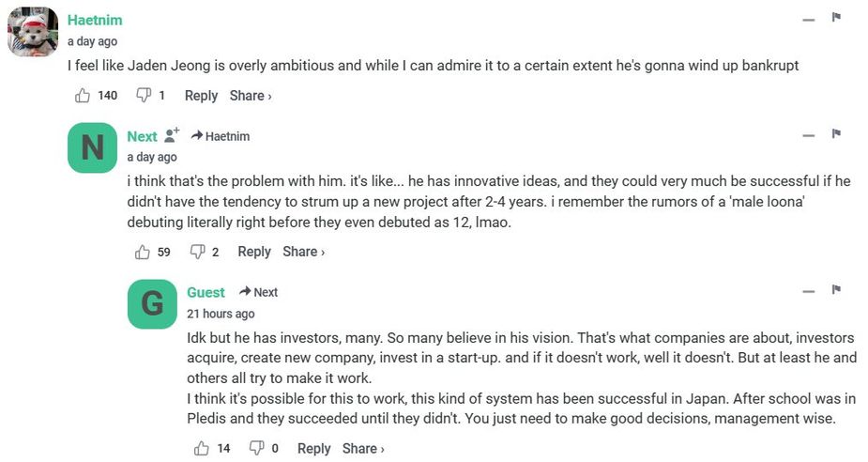Screen dimensions: 868x462
Task: Open Haetnim's profile from username
Action: click(95, 20)
